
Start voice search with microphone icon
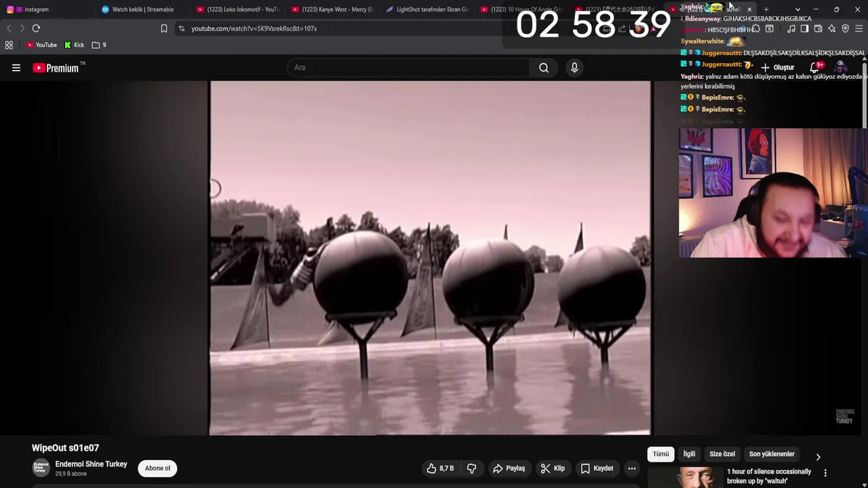click(x=574, y=68)
